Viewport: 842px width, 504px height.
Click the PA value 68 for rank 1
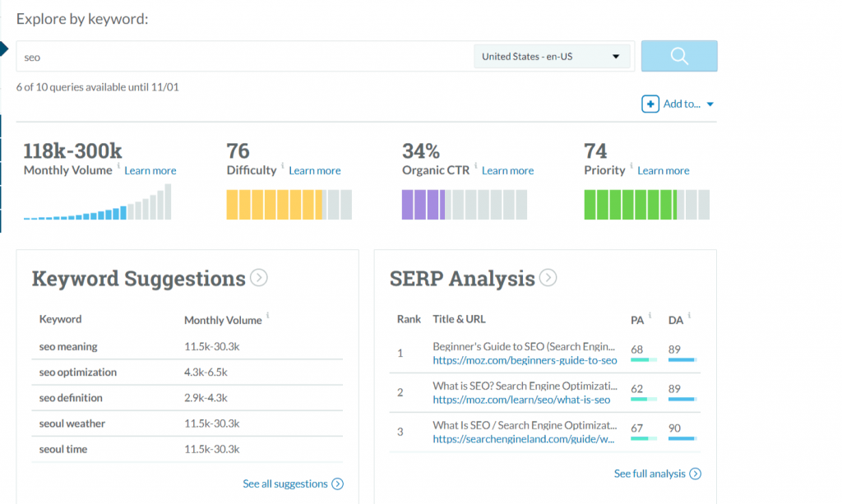coord(637,349)
